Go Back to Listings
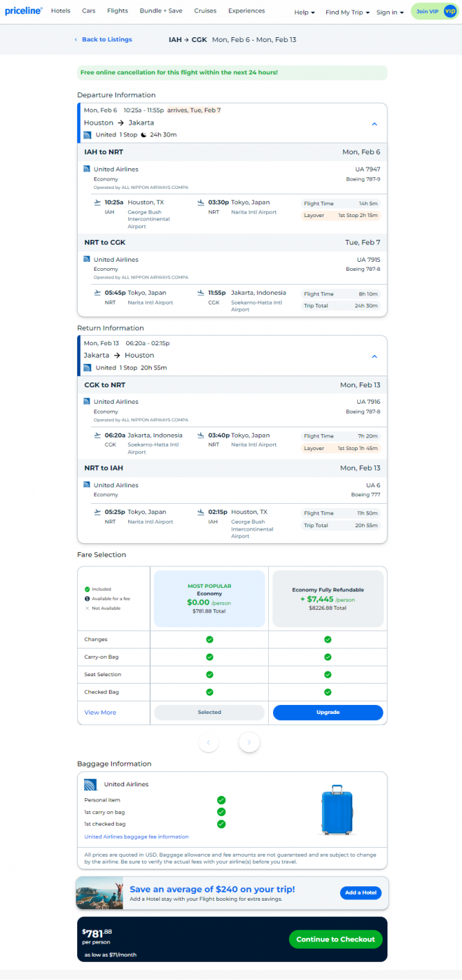Image resolution: width=462 pixels, height=980 pixels. point(103,39)
